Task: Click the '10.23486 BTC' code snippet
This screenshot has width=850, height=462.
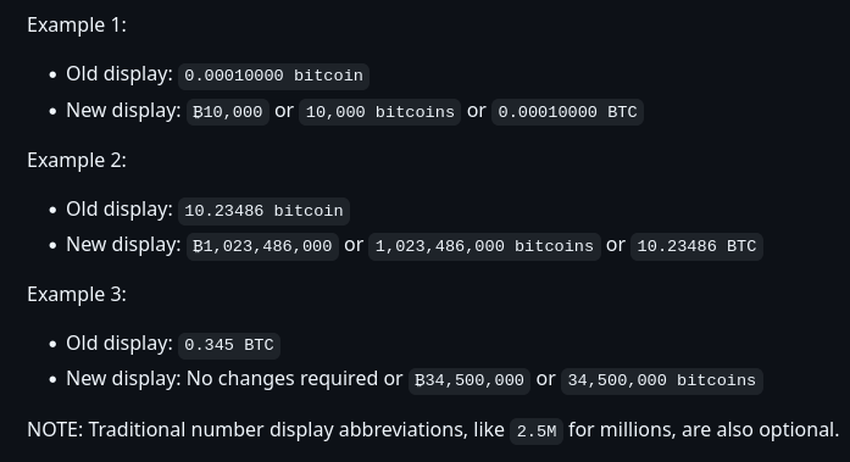Action: coord(697,246)
